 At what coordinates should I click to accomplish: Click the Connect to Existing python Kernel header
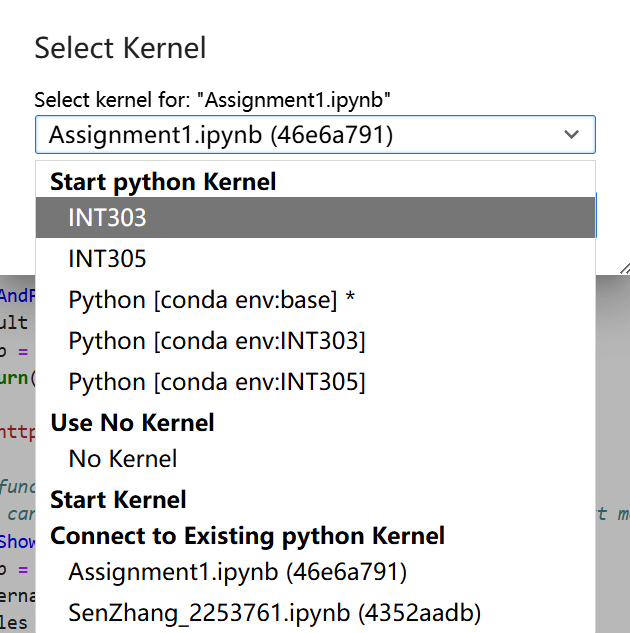point(247,536)
